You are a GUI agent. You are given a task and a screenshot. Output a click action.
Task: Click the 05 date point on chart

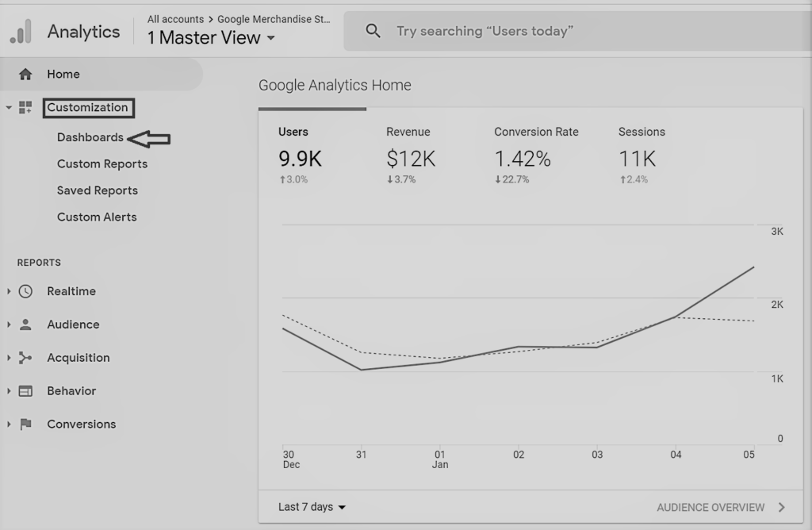(x=753, y=267)
